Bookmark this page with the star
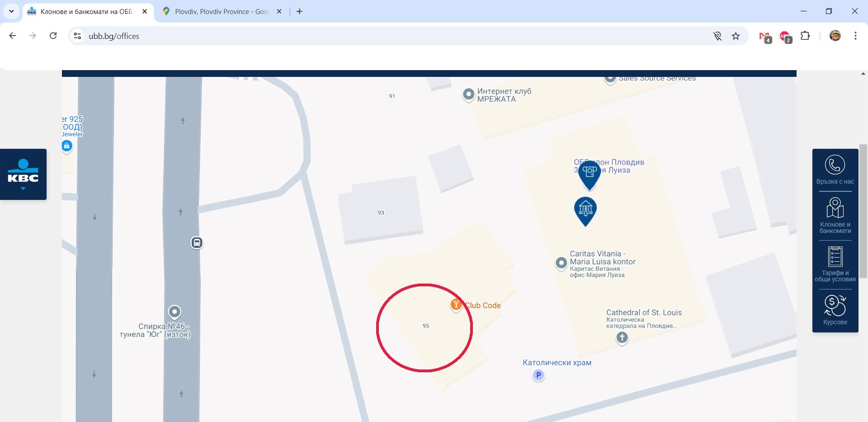868x422 pixels. point(736,36)
